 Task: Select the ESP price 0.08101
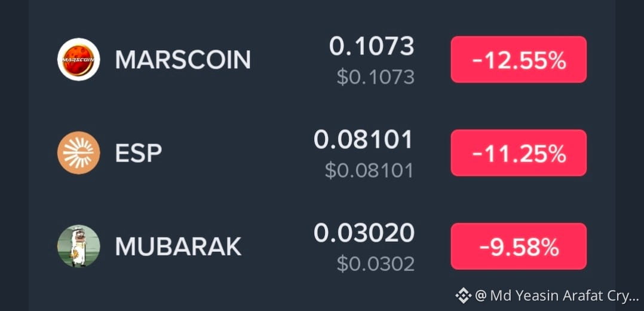[x=363, y=140]
